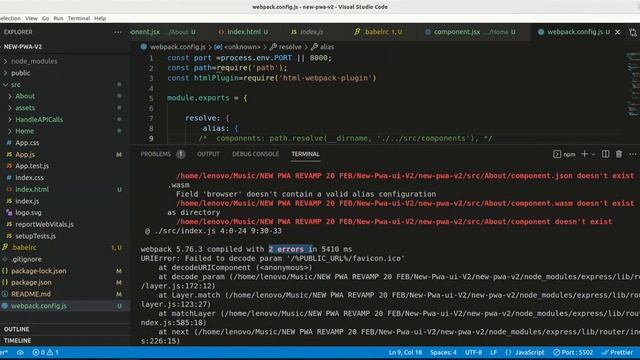Kill terminal with trash icon

point(619,154)
